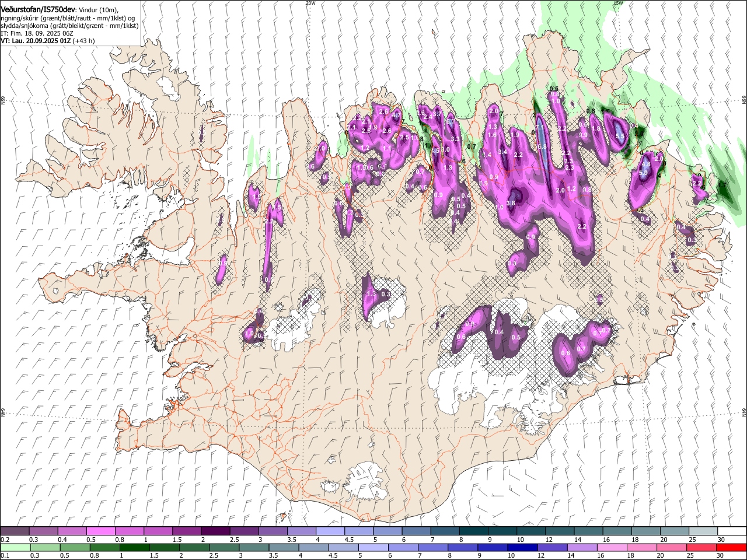
Task: Click the 'rigning/skúrir' legend description line
Action: tap(69, 18)
